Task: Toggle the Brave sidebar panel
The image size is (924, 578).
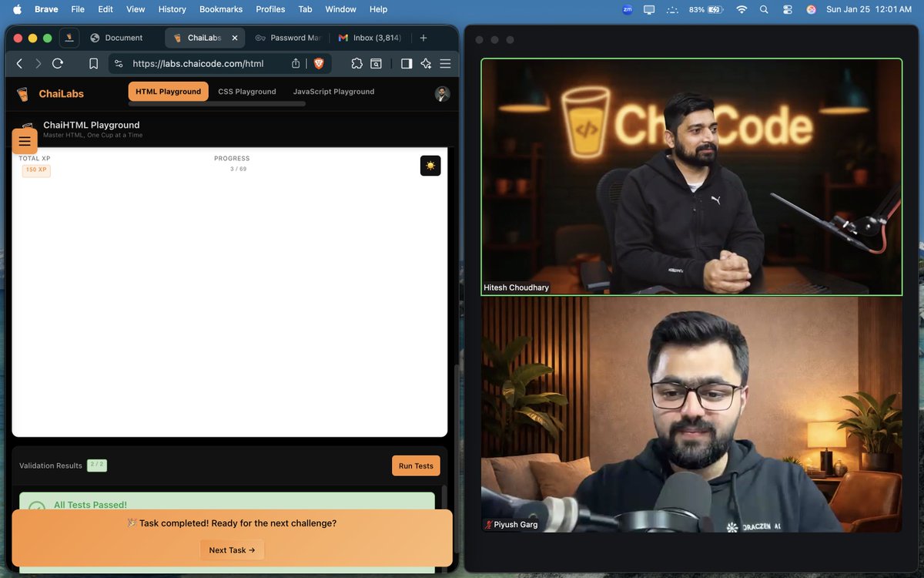Action: click(407, 64)
